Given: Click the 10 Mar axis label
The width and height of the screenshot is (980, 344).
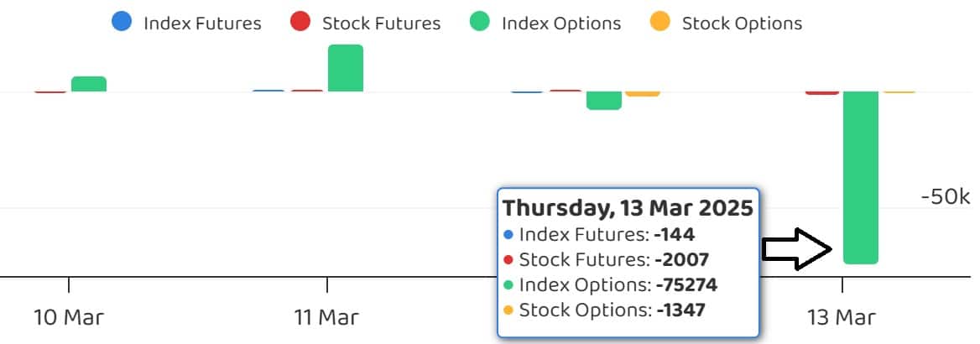Looking at the screenshot, I should [x=69, y=318].
